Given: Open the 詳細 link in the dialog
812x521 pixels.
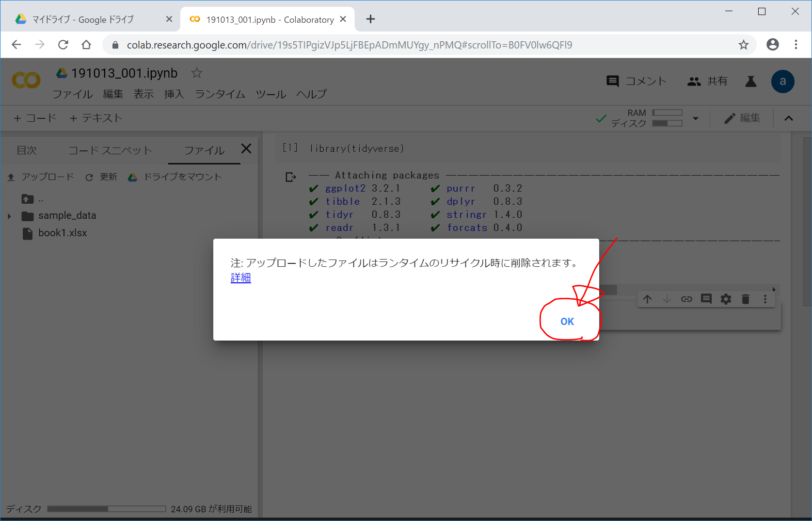Looking at the screenshot, I should pos(240,277).
